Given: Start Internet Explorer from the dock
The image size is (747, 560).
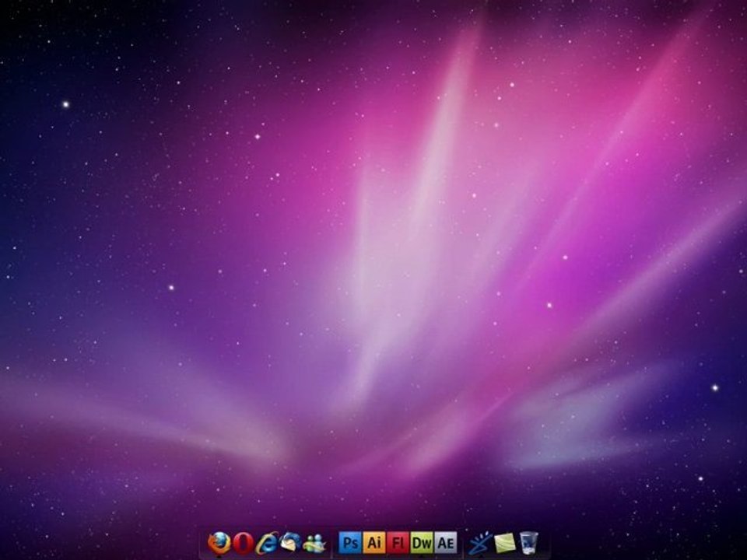Looking at the screenshot, I should click(266, 543).
